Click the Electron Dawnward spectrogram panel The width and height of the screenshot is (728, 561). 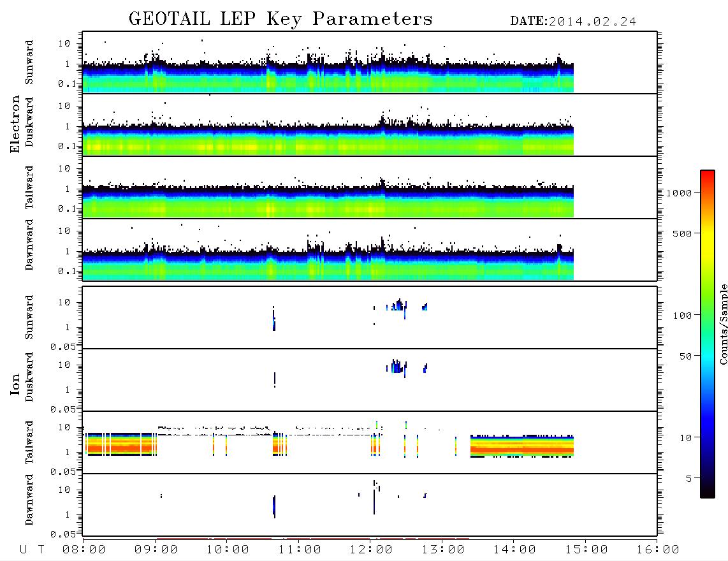coord(370,249)
